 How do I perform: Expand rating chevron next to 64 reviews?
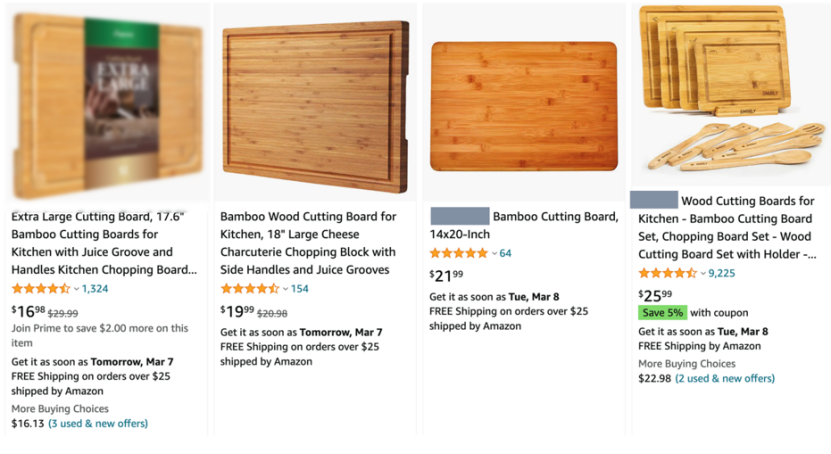tap(494, 254)
